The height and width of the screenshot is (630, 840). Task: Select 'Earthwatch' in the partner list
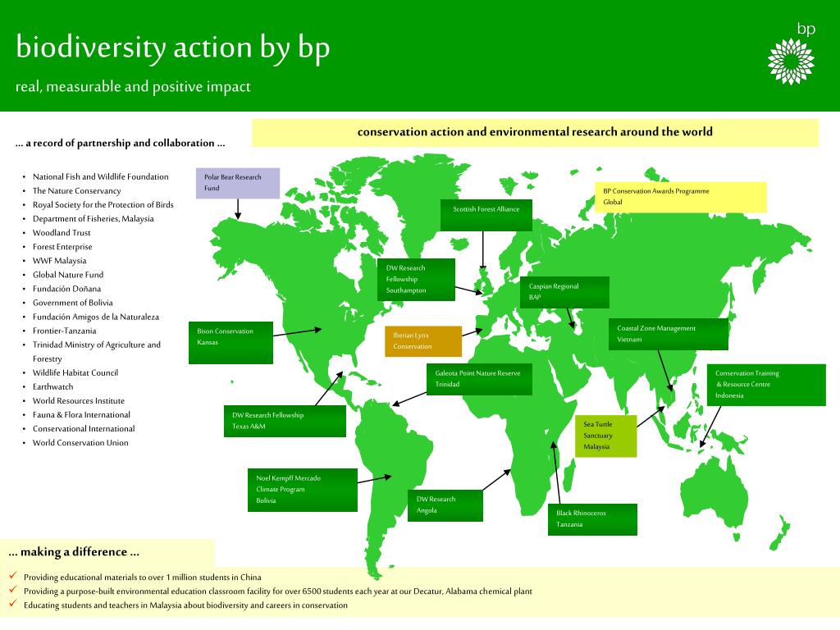coord(53,386)
